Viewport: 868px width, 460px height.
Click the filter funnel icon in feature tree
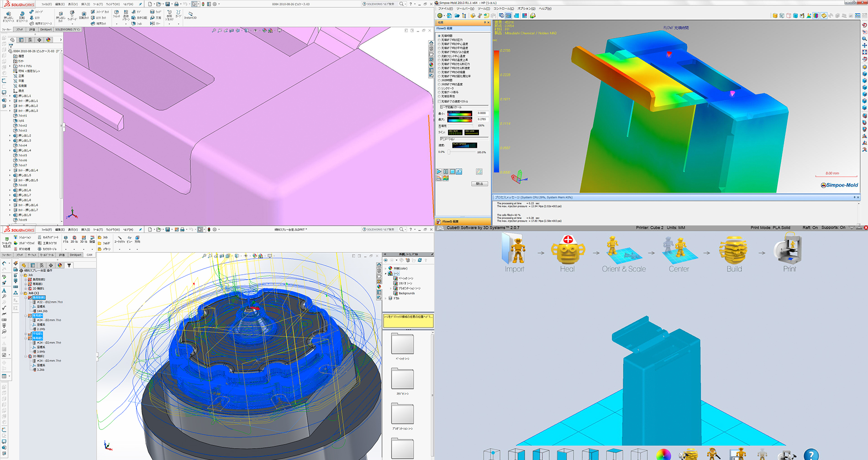11,46
